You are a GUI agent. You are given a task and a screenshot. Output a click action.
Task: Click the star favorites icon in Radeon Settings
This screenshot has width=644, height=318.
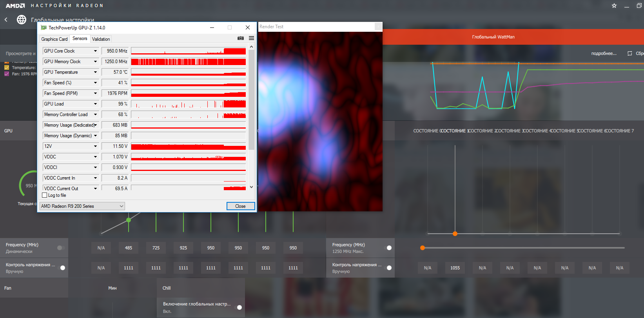[x=614, y=5]
